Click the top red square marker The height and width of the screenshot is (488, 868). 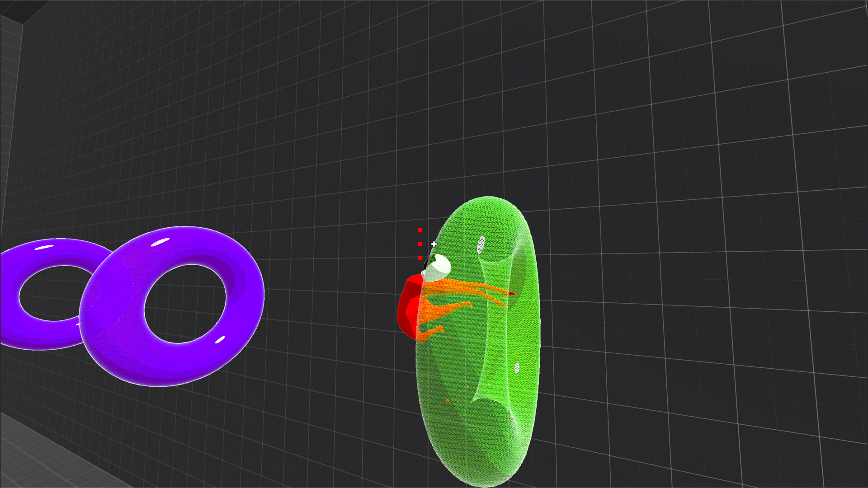point(420,230)
